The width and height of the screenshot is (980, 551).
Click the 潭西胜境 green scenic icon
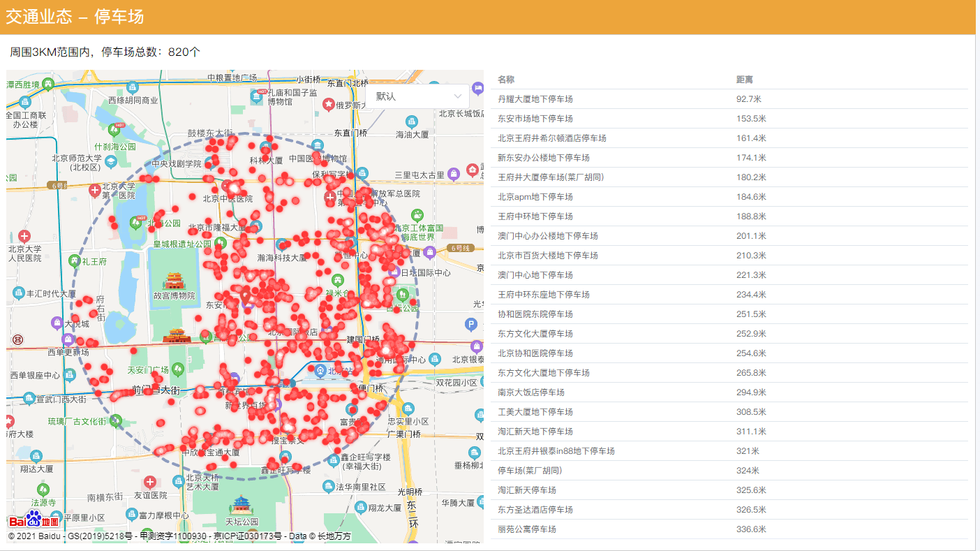pyautogui.click(x=47, y=85)
